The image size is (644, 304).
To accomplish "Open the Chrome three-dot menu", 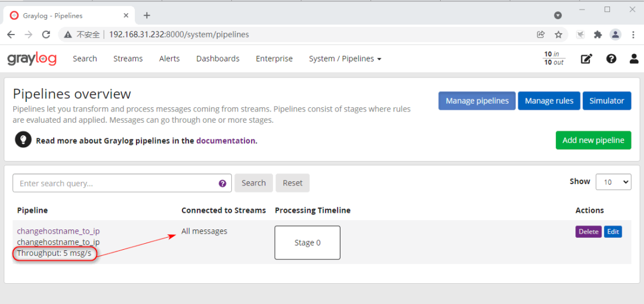I will [633, 35].
